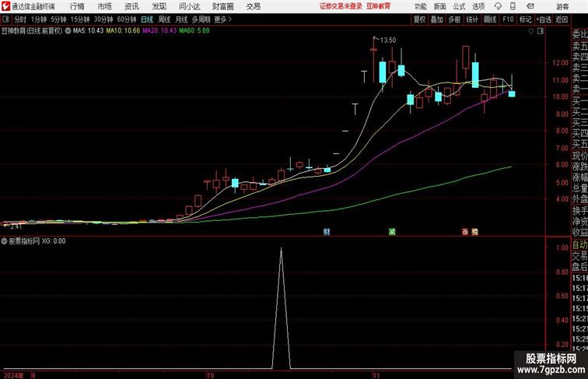Open the F10 company info button
This screenshot has height=379, width=588.
pos(508,19)
